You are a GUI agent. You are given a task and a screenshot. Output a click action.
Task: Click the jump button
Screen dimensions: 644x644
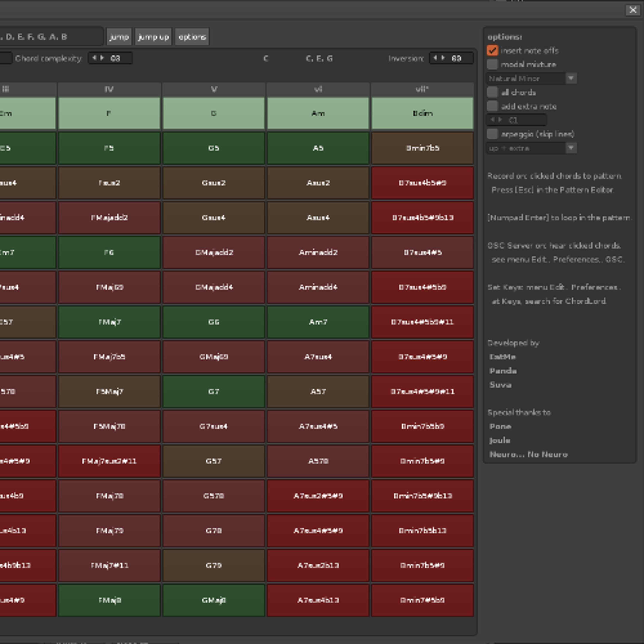[119, 37]
